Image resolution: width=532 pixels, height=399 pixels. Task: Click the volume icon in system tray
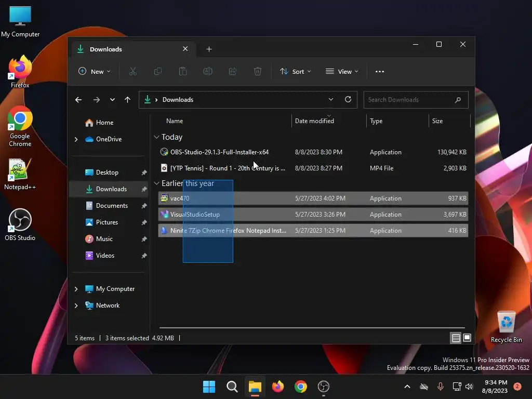(x=469, y=387)
